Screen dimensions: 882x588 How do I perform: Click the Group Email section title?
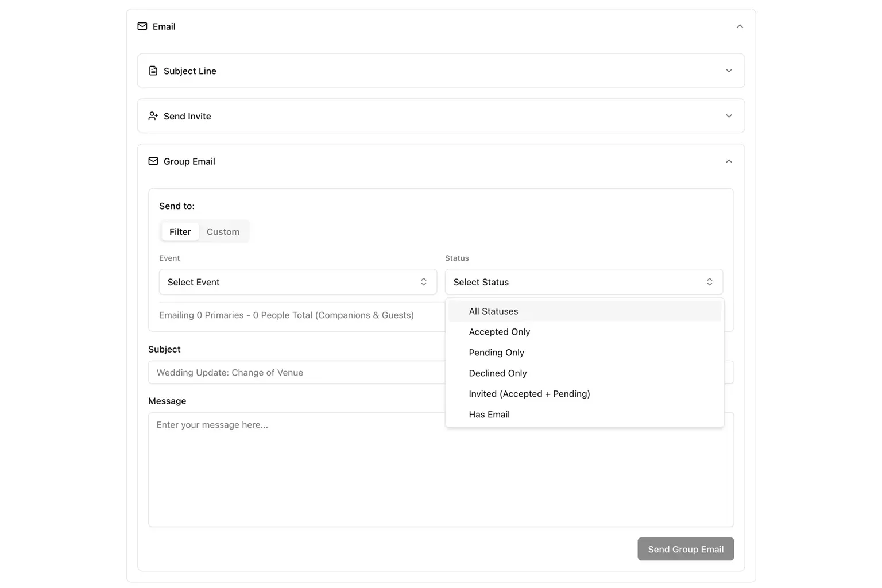pos(189,161)
